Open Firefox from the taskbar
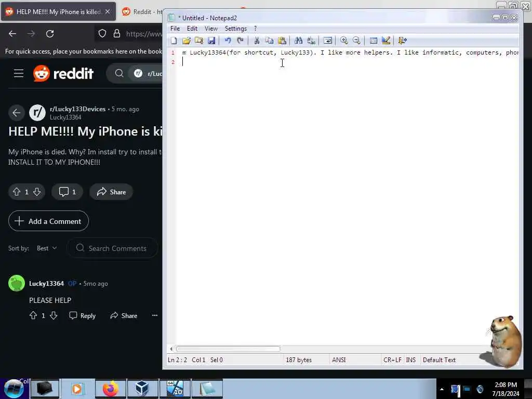 (111, 389)
